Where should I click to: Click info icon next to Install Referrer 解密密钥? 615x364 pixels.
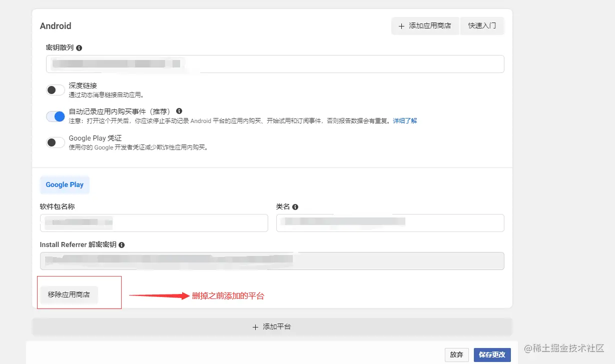coord(121,244)
